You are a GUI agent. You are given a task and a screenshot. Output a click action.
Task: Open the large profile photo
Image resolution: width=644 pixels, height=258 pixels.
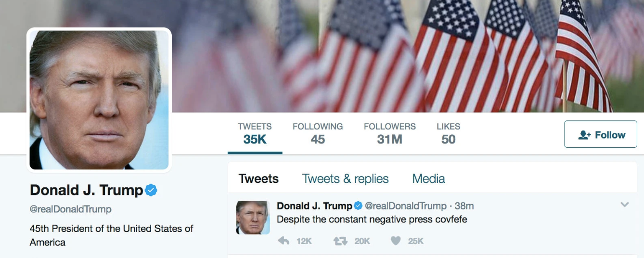click(99, 100)
